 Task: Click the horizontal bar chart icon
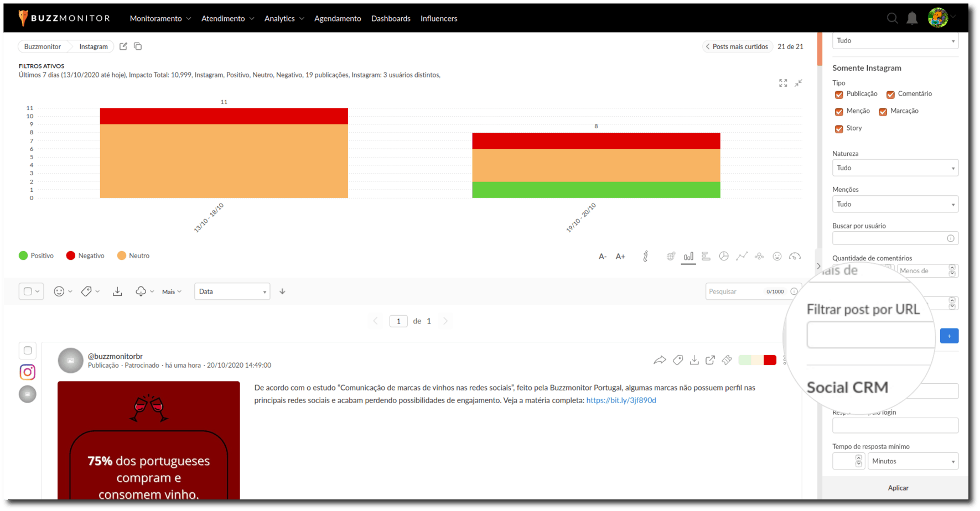(706, 256)
